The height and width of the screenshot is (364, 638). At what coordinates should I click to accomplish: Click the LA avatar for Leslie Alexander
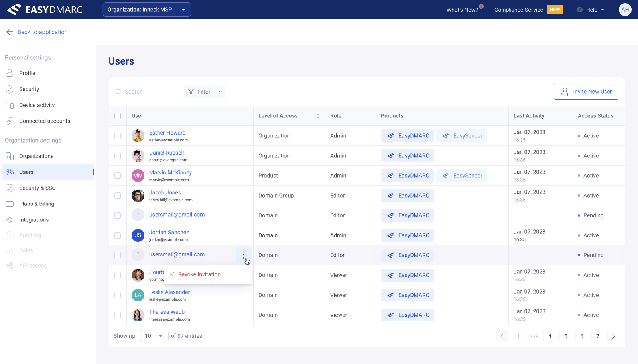coord(138,295)
